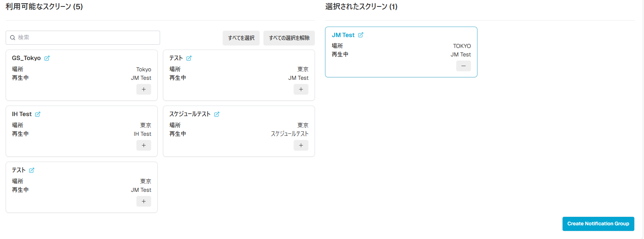Viewport: 644px width, 239px height.
Task: Select the IH Test screen title
Action: tap(22, 114)
